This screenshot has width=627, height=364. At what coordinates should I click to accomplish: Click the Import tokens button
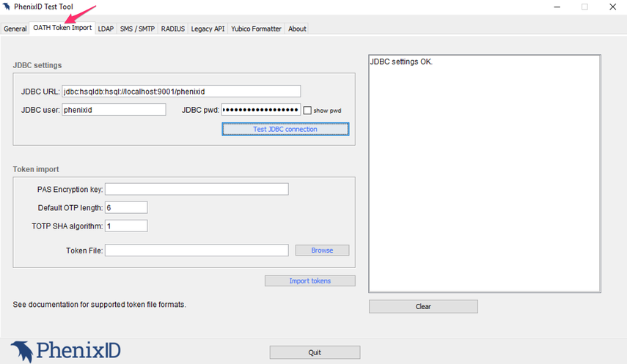(310, 281)
